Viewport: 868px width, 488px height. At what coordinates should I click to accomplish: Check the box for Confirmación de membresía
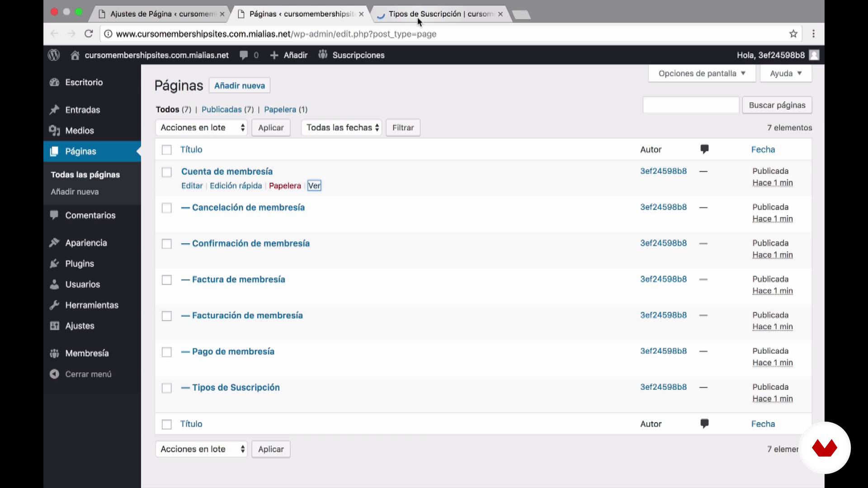click(167, 244)
